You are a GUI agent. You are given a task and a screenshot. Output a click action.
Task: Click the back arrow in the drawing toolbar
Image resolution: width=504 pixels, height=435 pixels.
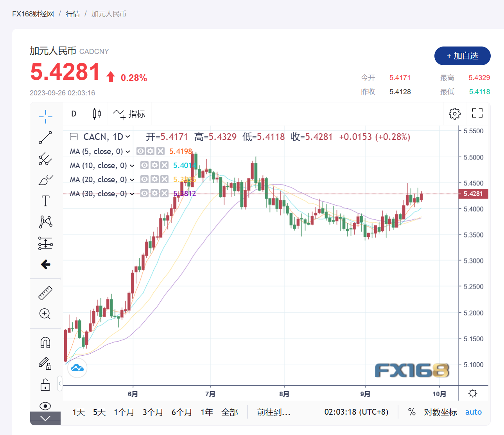pyautogui.click(x=45, y=265)
